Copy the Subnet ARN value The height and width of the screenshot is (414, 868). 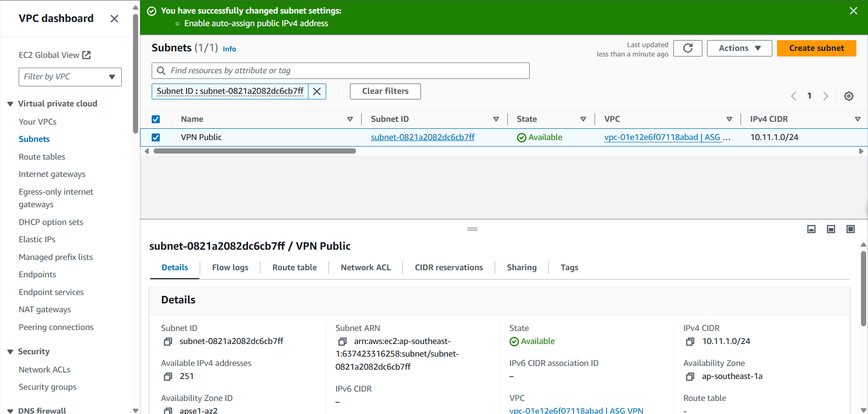[343, 342]
